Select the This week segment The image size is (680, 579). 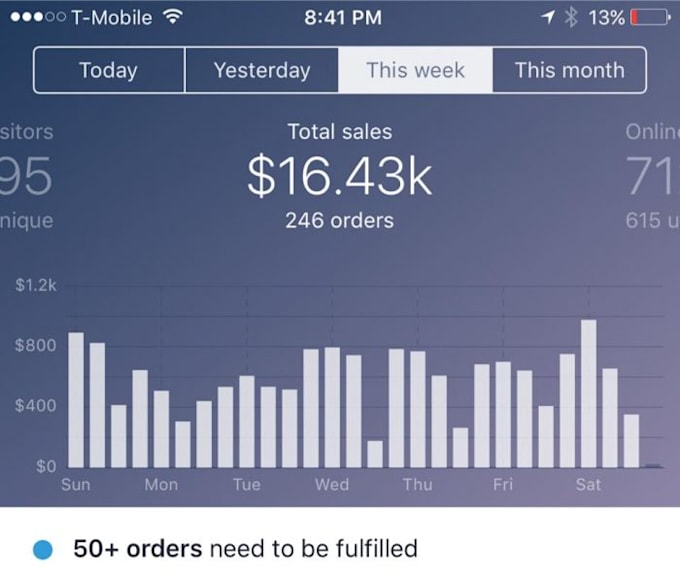(x=415, y=71)
